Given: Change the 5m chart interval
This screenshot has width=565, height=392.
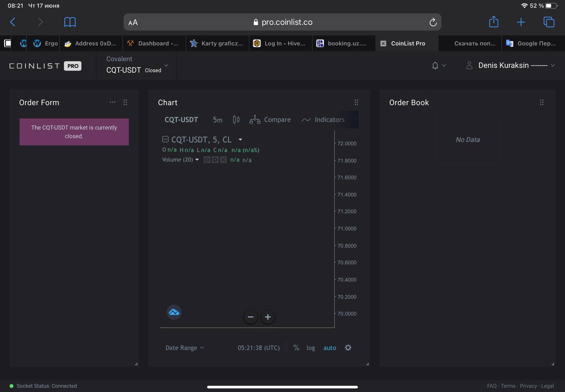Looking at the screenshot, I should [218, 119].
